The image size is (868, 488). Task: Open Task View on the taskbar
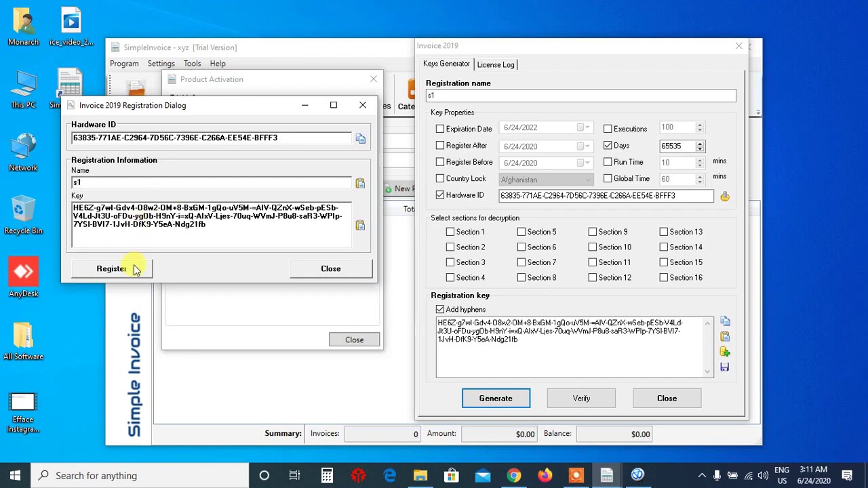[295, 475]
